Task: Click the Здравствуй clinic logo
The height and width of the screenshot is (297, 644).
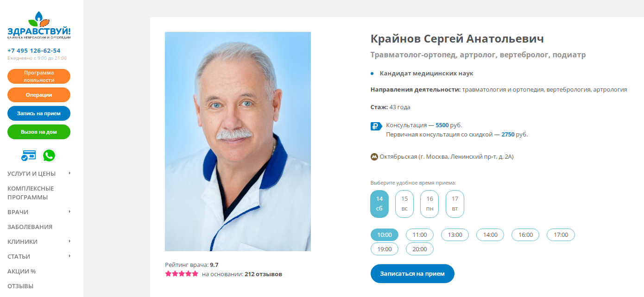Action: pyautogui.click(x=39, y=26)
